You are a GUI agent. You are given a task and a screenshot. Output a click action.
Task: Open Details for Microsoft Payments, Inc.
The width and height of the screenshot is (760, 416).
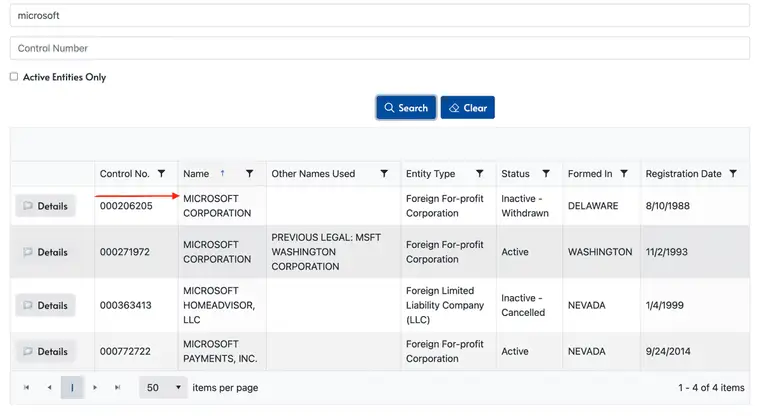[x=46, y=352]
